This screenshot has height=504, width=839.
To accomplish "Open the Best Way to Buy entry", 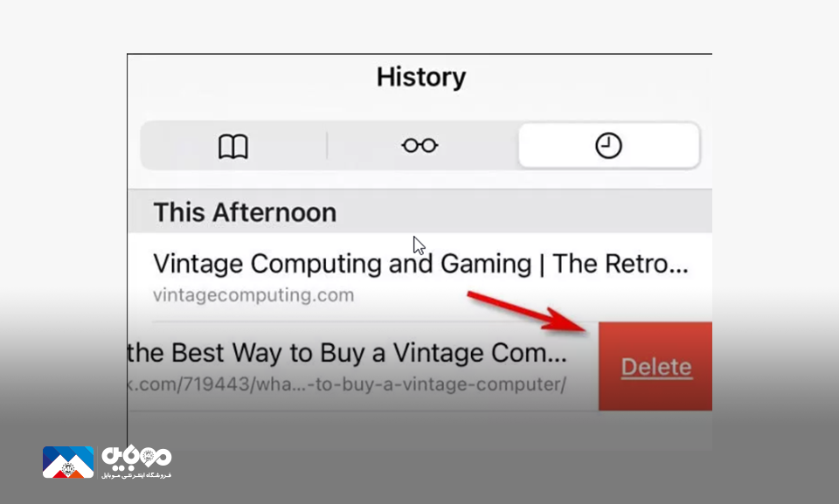I will (x=363, y=367).
